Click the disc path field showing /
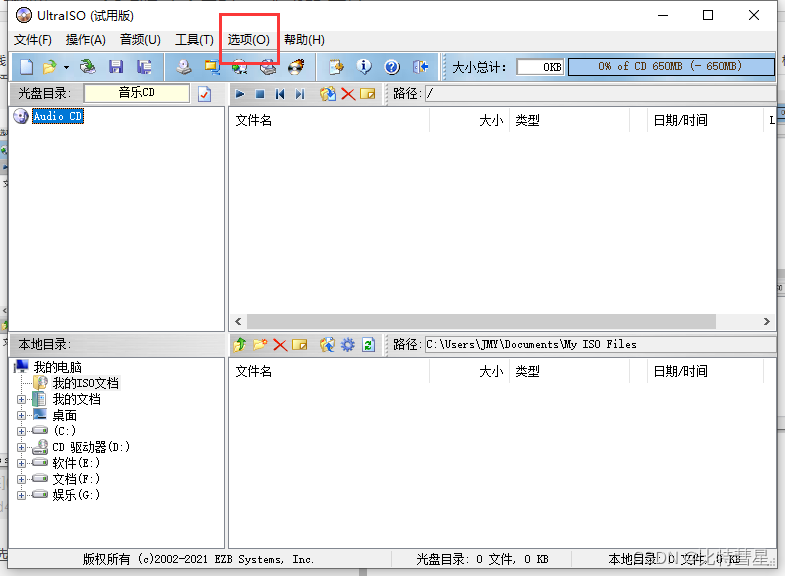785x576 pixels. (x=600, y=94)
